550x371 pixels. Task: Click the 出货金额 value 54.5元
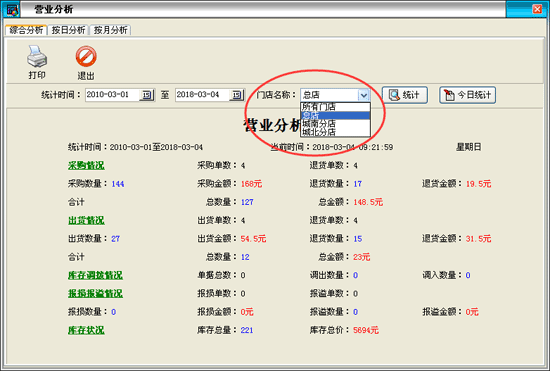point(253,239)
